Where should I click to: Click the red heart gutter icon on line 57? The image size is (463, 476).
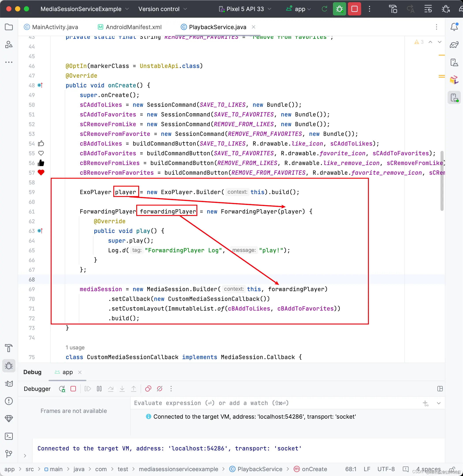pos(41,172)
